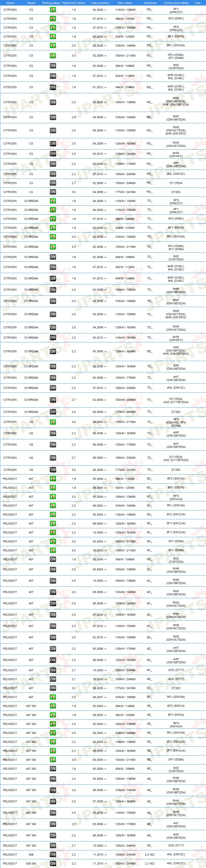The height and width of the screenshot is (868, 206).
Task: Click 133kW / 181KM in C5 BREAK row
Action: 125,338
